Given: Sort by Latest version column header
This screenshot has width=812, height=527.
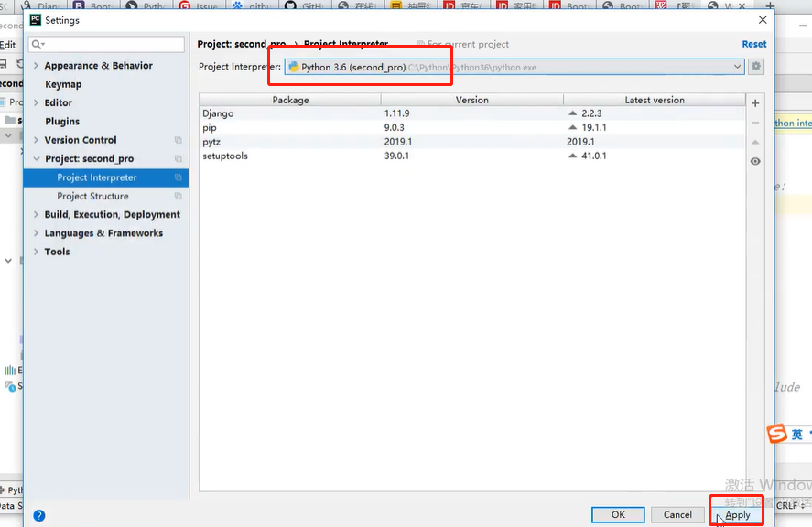Looking at the screenshot, I should (654, 100).
